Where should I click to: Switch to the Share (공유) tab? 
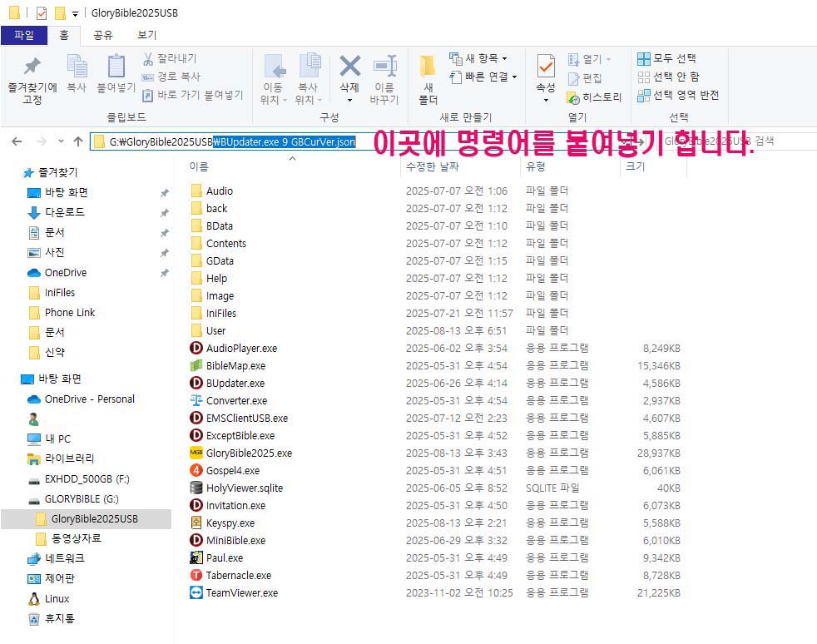[102, 35]
